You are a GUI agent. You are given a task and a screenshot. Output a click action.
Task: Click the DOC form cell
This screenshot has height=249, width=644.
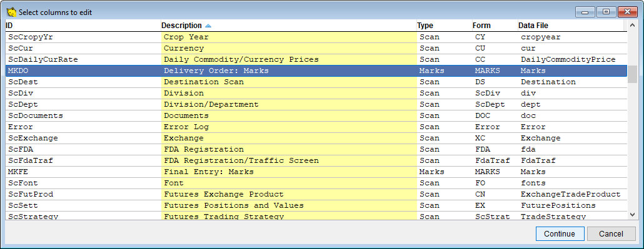(x=495, y=115)
